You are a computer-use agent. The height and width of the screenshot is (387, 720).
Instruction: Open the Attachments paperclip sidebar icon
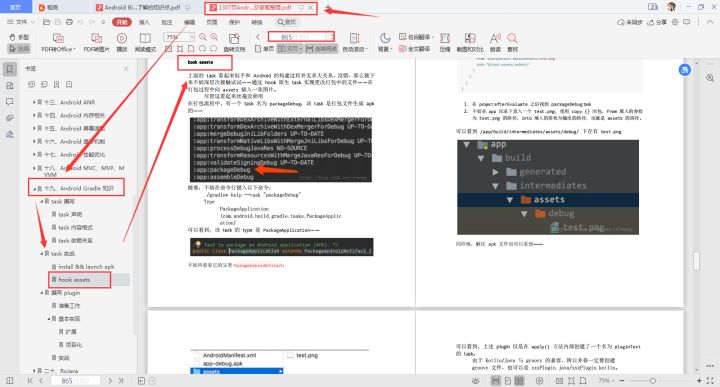tap(10, 118)
